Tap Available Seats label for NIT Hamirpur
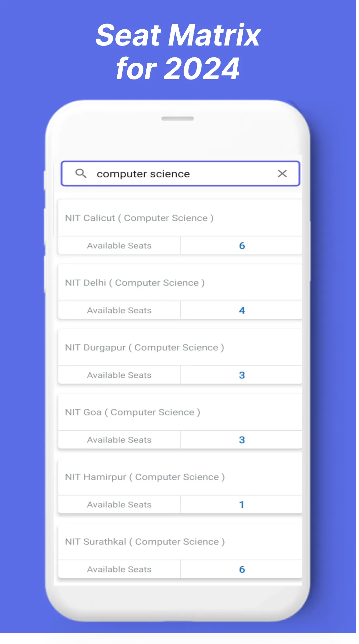This screenshot has height=644, width=359. pyautogui.click(x=119, y=504)
